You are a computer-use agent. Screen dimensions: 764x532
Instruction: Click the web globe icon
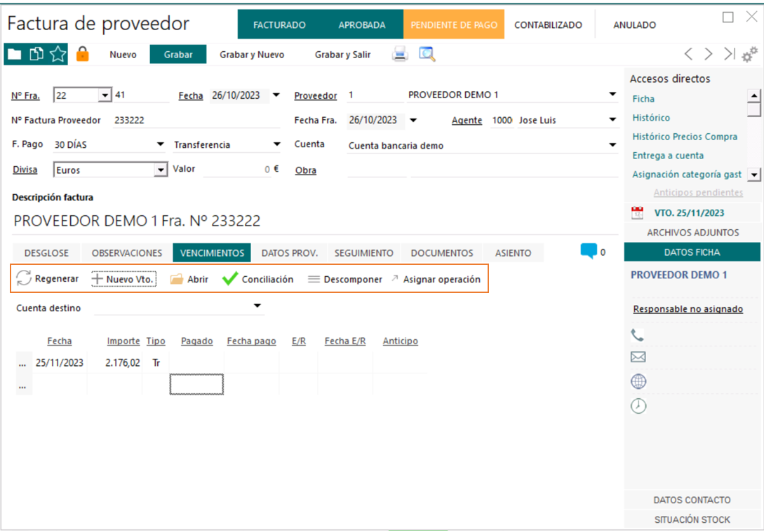point(638,381)
